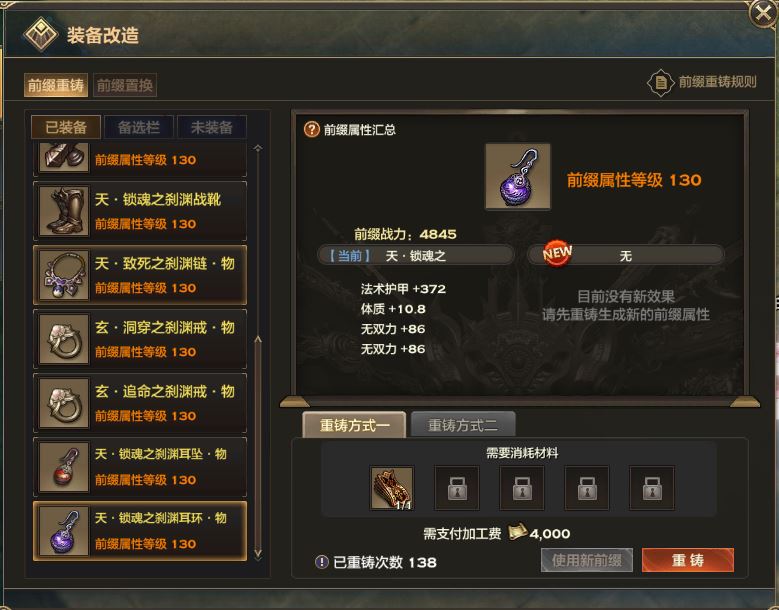Click the red 重铸 button

pyautogui.click(x=688, y=560)
